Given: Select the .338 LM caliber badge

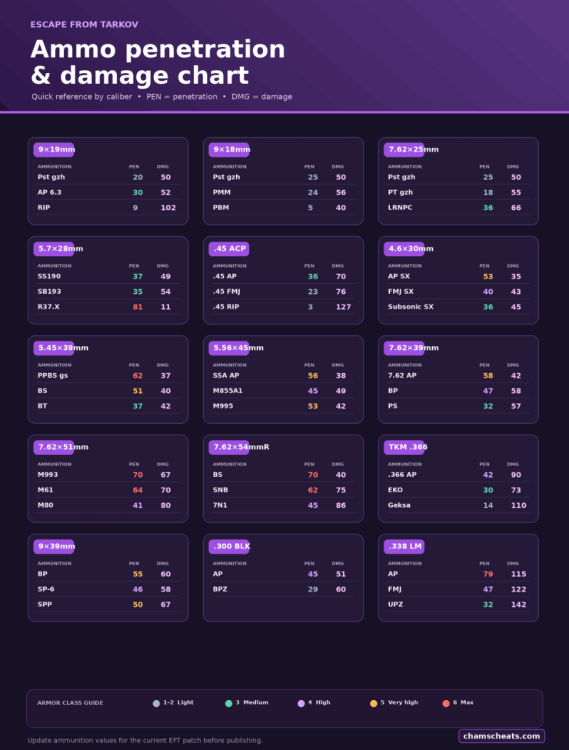Looking at the screenshot, I should point(404,546).
